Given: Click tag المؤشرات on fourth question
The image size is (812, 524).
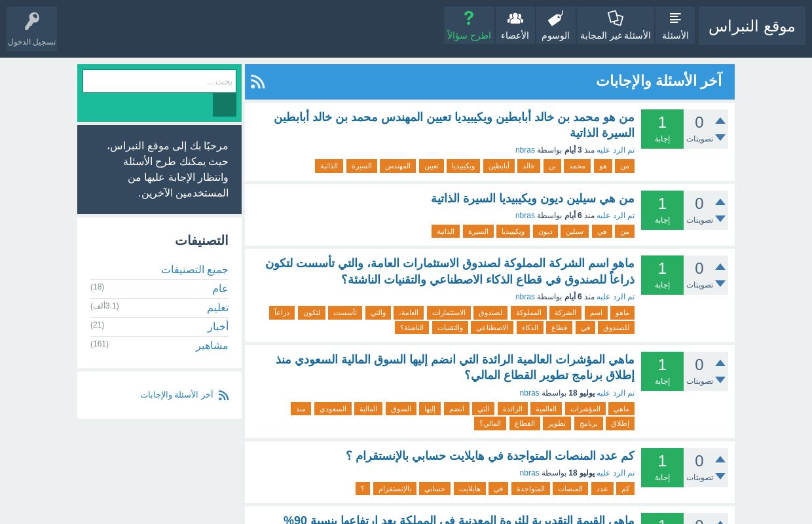Looking at the screenshot, I should point(585,409).
